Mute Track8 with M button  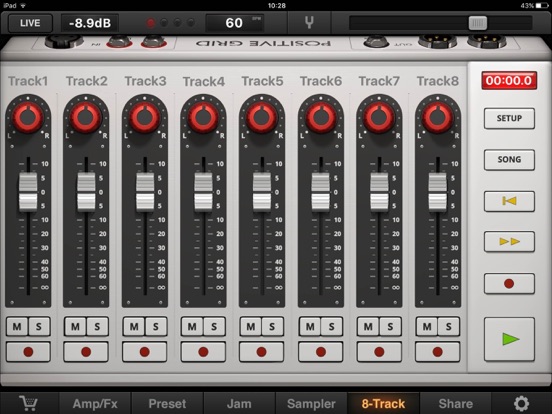pyautogui.click(x=427, y=327)
